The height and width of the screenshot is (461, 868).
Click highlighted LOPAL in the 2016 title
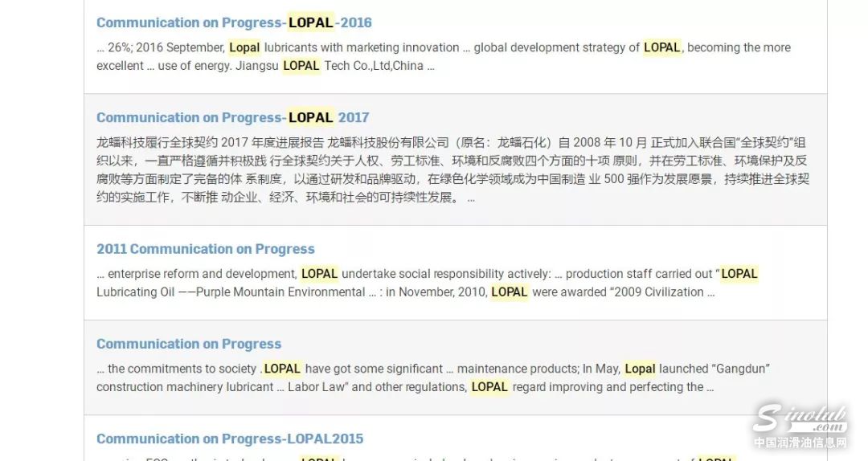tap(310, 22)
